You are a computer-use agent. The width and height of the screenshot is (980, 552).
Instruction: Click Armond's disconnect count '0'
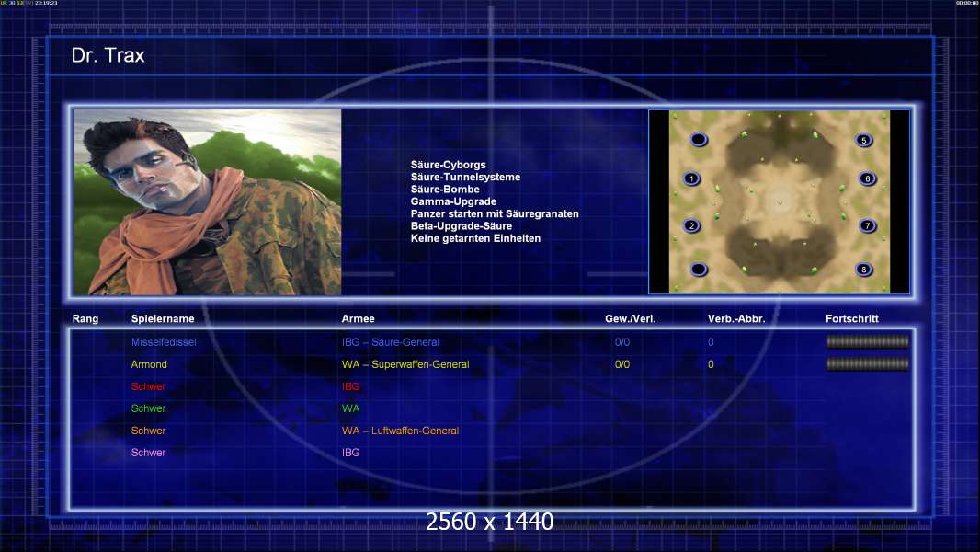711,364
